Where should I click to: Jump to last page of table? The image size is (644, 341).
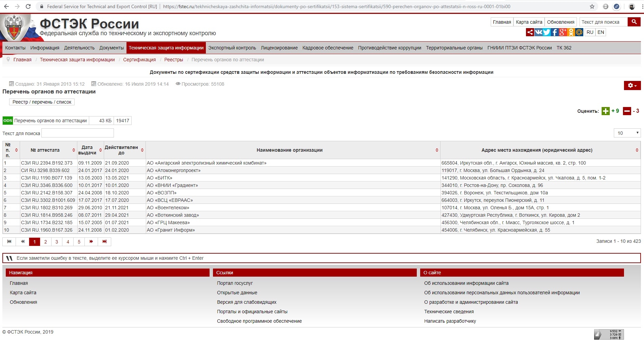(x=104, y=241)
